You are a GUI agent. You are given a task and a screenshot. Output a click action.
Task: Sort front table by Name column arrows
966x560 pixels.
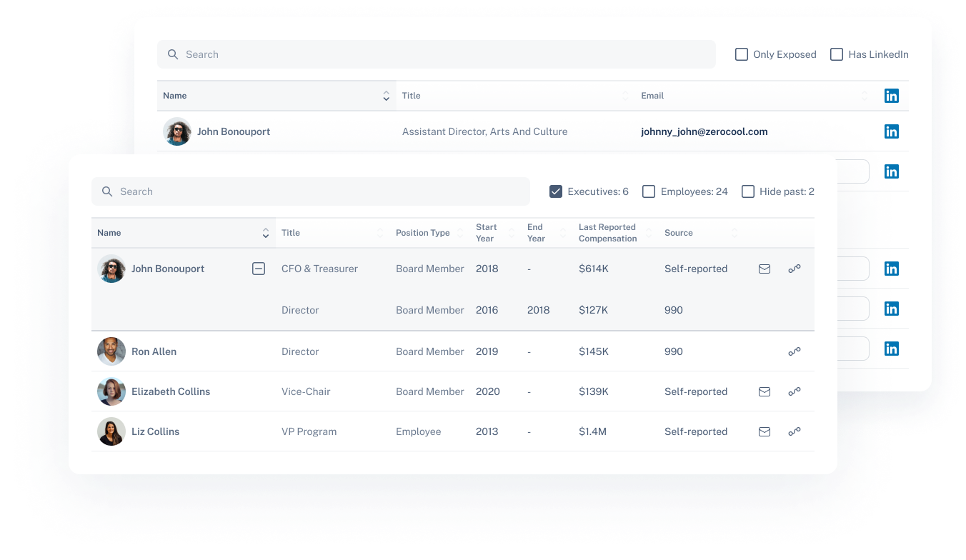tap(266, 233)
